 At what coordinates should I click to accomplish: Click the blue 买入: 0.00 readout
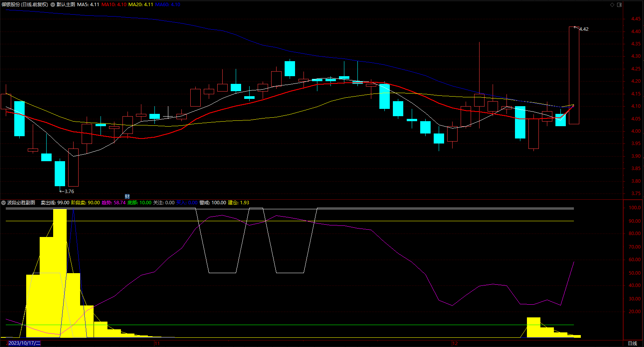point(187,203)
